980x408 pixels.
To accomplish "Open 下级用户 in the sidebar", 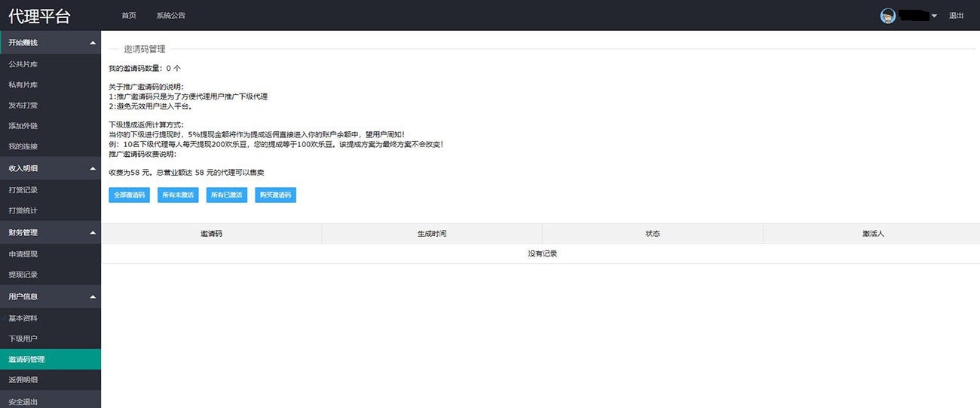I will point(51,339).
